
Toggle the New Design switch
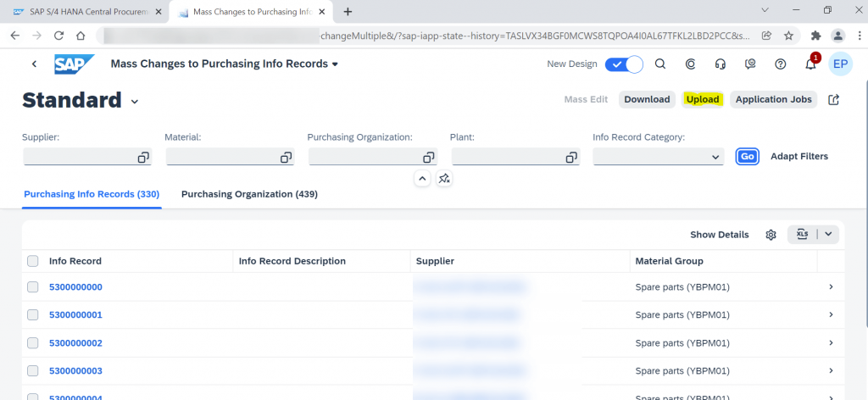point(624,64)
